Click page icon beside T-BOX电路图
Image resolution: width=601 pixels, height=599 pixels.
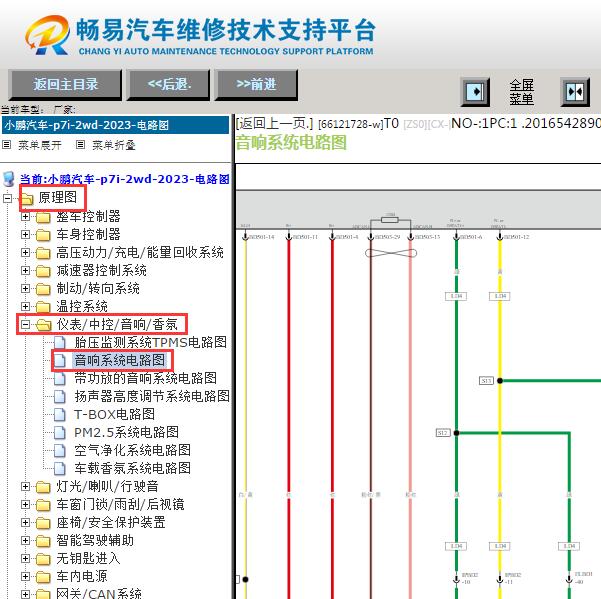pos(59,415)
